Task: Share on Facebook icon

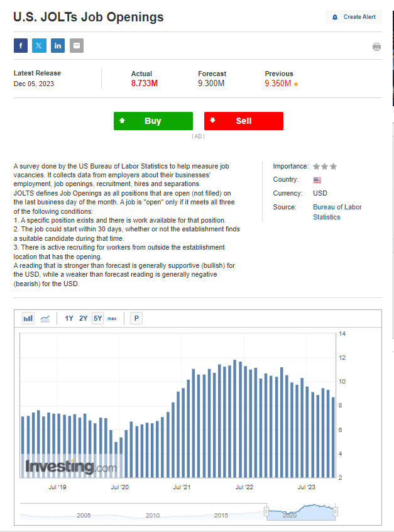Action: 21,46
